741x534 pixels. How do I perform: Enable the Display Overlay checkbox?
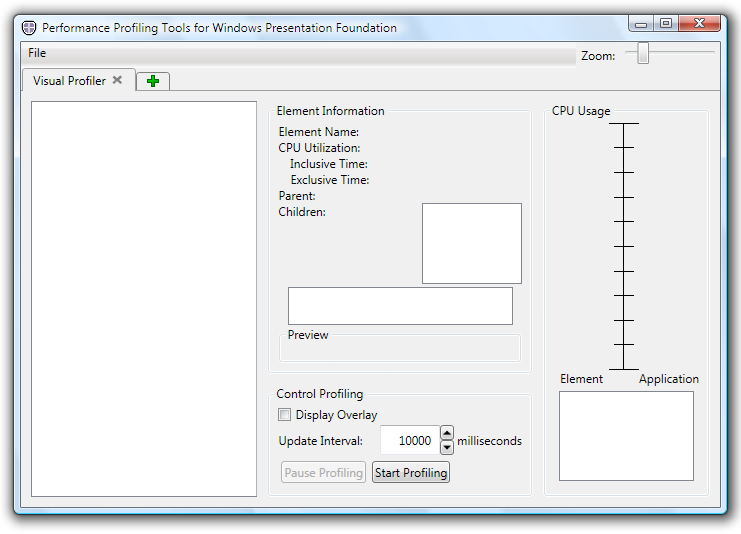tap(284, 414)
